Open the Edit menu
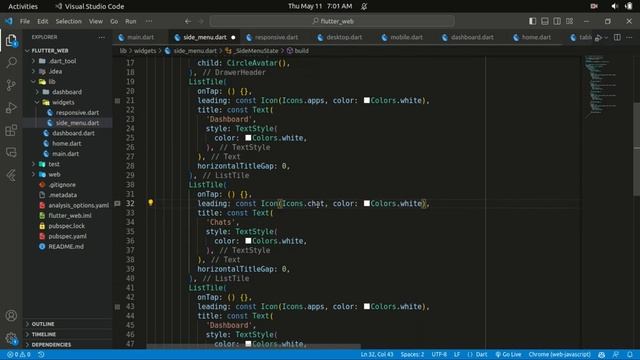This screenshot has width=640, height=360. coord(42,21)
